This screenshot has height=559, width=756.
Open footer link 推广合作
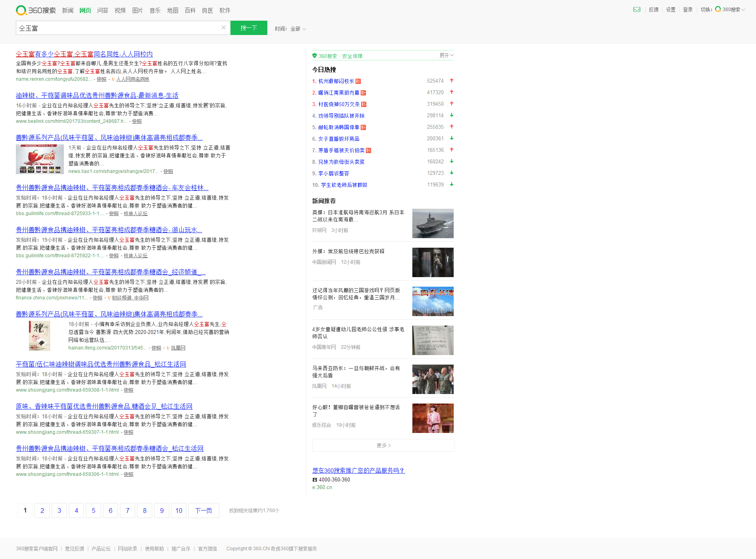[181, 549]
